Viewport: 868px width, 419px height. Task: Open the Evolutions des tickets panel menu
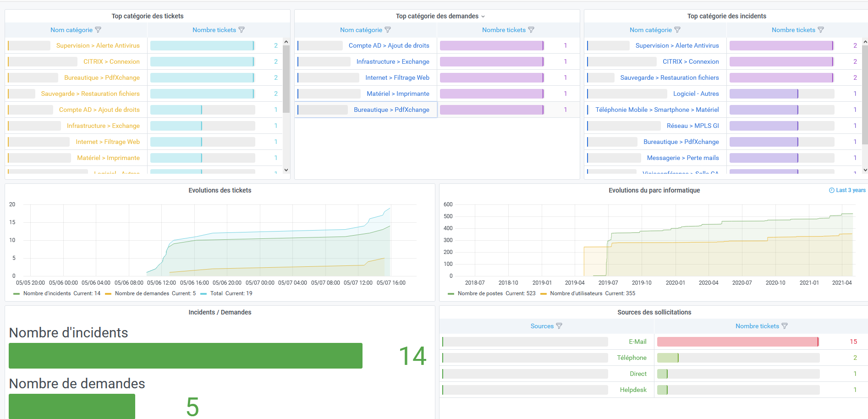coord(220,190)
